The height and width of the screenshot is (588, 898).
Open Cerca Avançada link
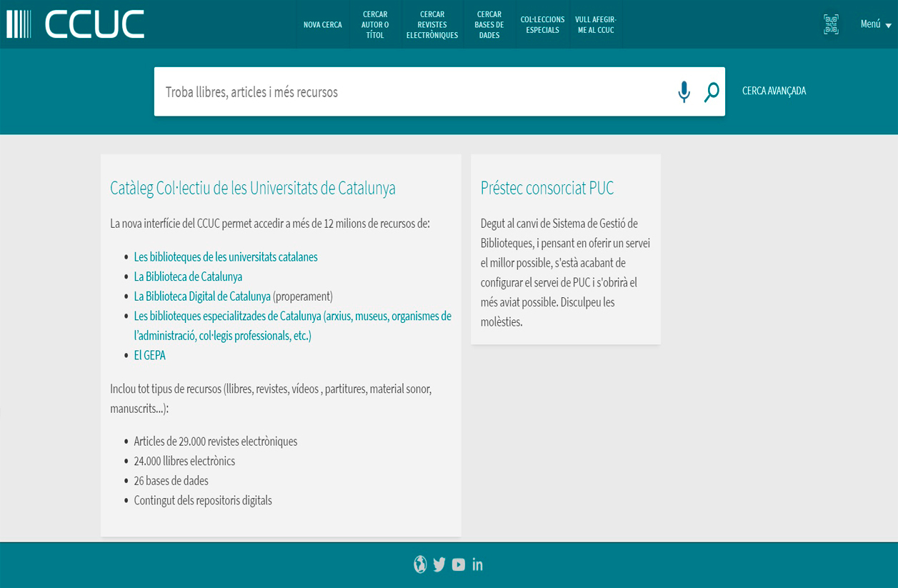pyautogui.click(x=774, y=91)
